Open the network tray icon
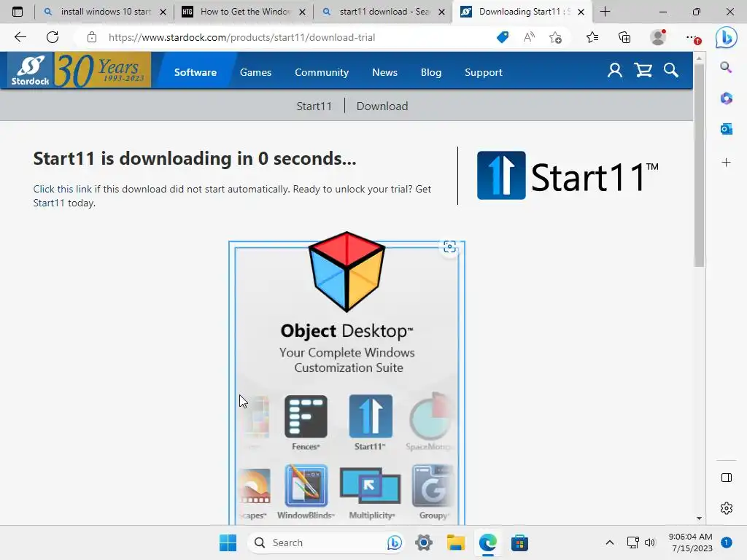Screen dimensions: 747x560 coord(632,542)
